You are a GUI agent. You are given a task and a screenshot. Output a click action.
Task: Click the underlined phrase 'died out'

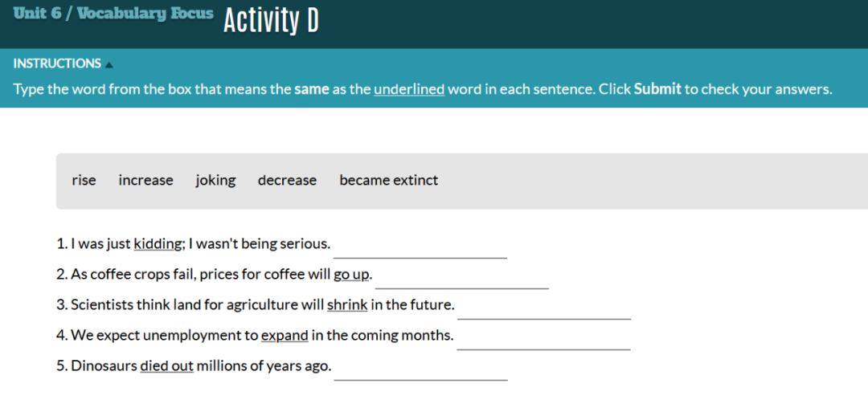(x=166, y=365)
